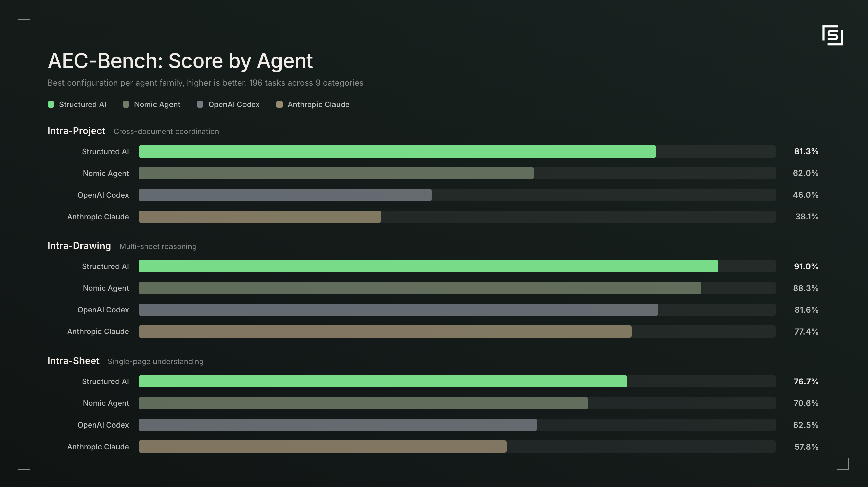The width and height of the screenshot is (868, 487).
Task: Click the Nomic Agent legend swatch
Action: 126,105
